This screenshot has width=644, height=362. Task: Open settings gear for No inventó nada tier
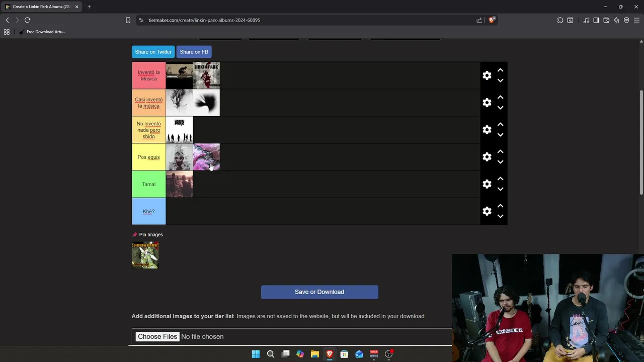coord(487,130)
